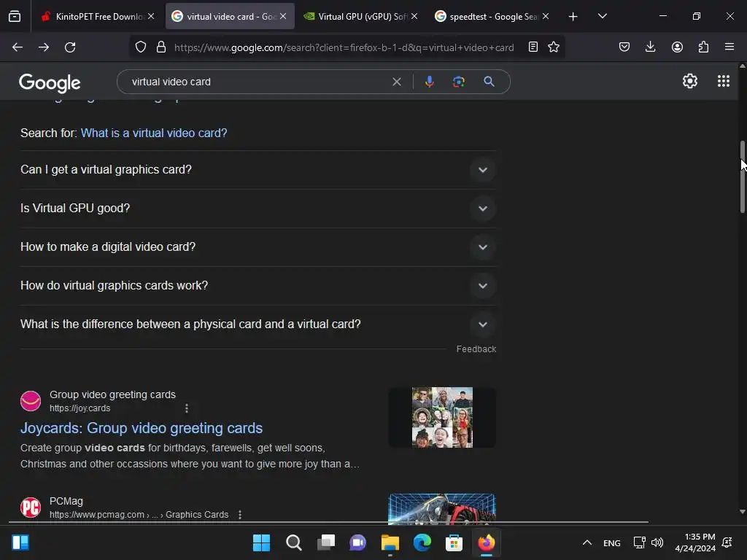
Task: Expand 'Can I get a virtual graphics card?'
Action: 483,170
